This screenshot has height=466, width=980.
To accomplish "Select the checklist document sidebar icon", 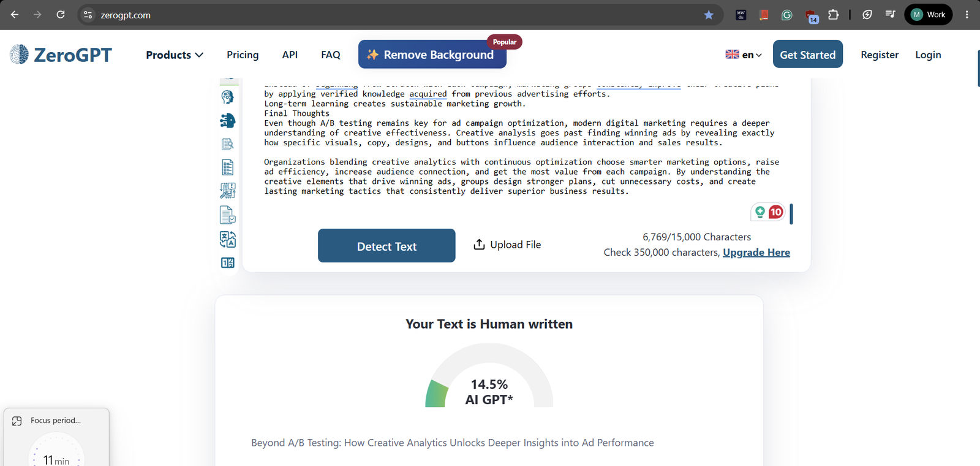I will click(x=227, y=167).
